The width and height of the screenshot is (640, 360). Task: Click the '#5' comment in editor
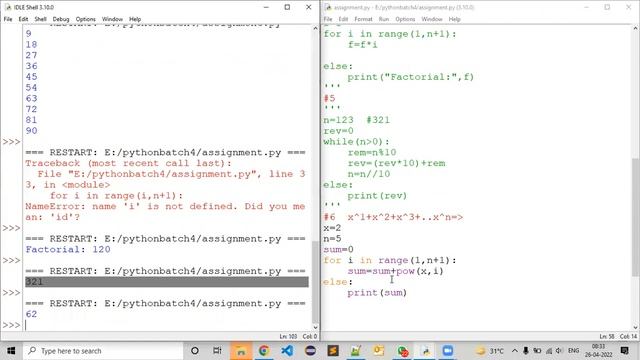tap(329, 98)
